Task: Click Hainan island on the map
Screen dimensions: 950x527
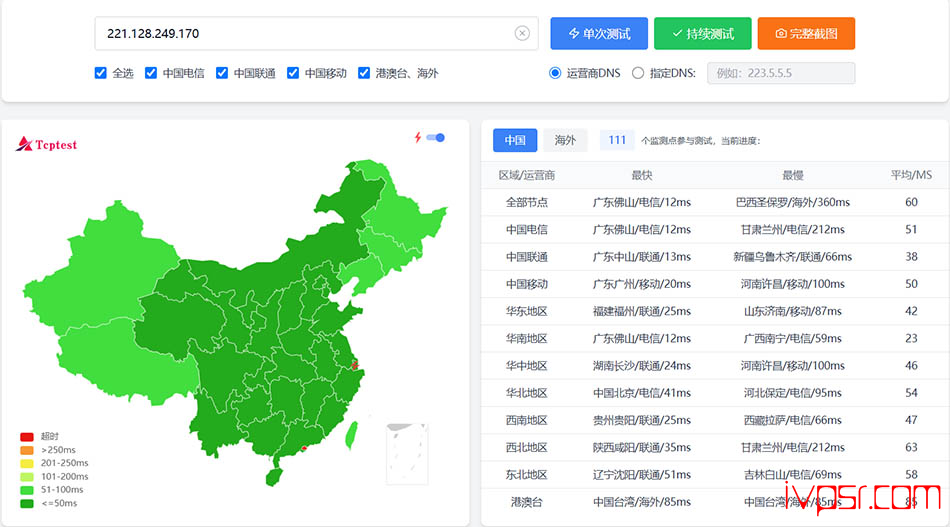Action: (x=274, y=477)
